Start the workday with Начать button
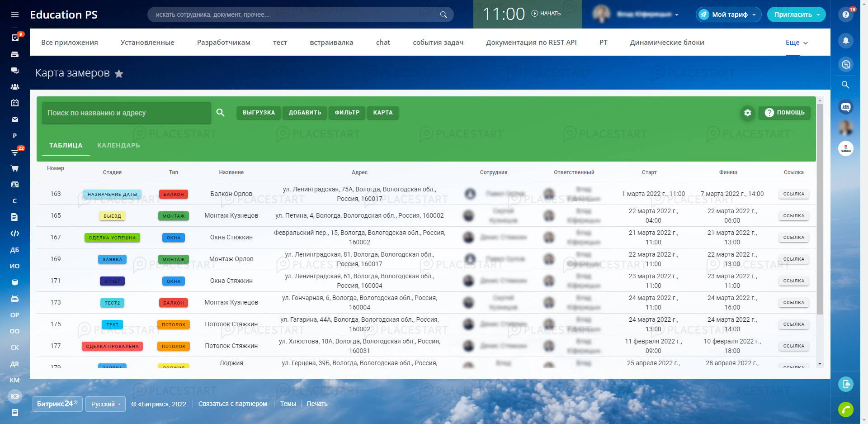Screen dimensions: 868x424 [546, 14]
